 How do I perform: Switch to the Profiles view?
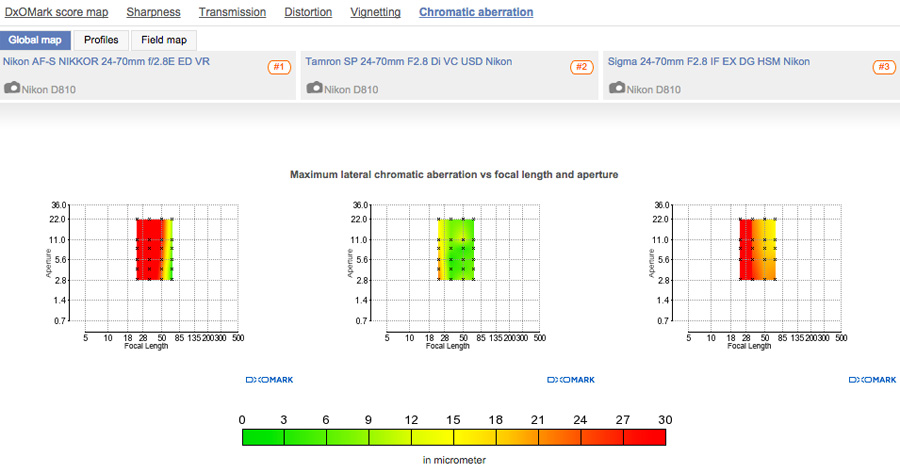pyautogui.click(x=101, y=40)
